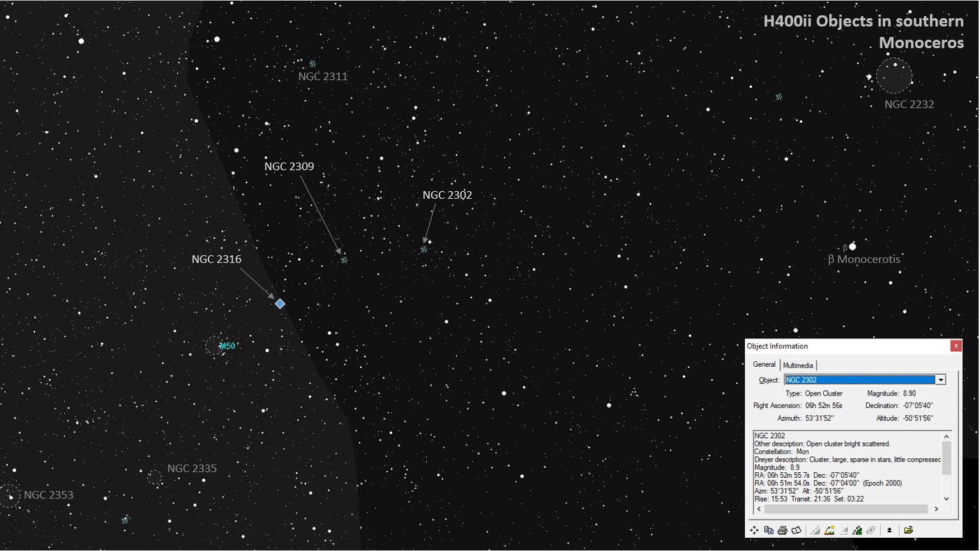
Task: Switch to the Multimedia tab
Action: tap(798, 365)
